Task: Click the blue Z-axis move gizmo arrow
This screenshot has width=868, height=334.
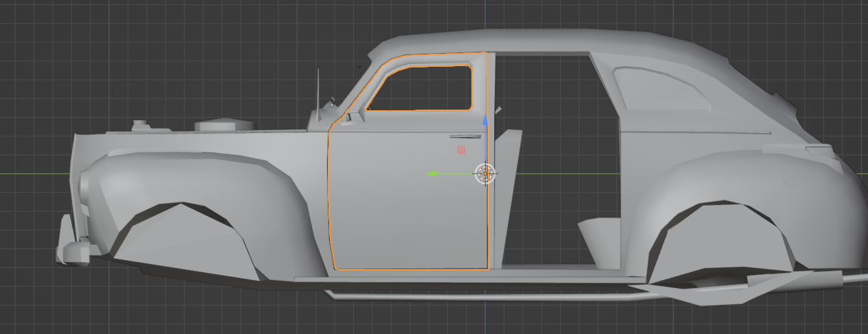Action: [x=485, y=121]
